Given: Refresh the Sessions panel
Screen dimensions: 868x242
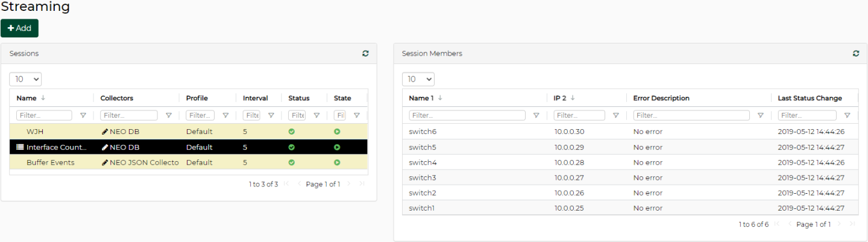Looking at the screenshot, I should (365, 54).
